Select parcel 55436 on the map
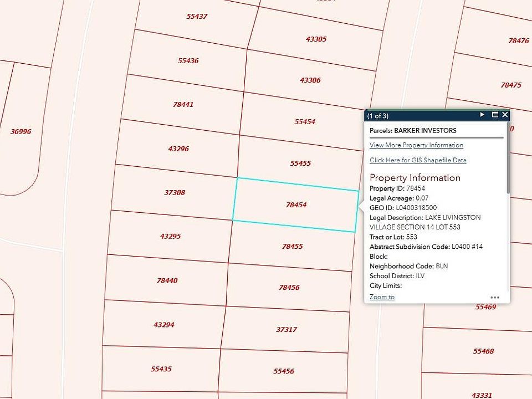The width and height of the screenshot is (532, 399). click(x=188, y=61)
